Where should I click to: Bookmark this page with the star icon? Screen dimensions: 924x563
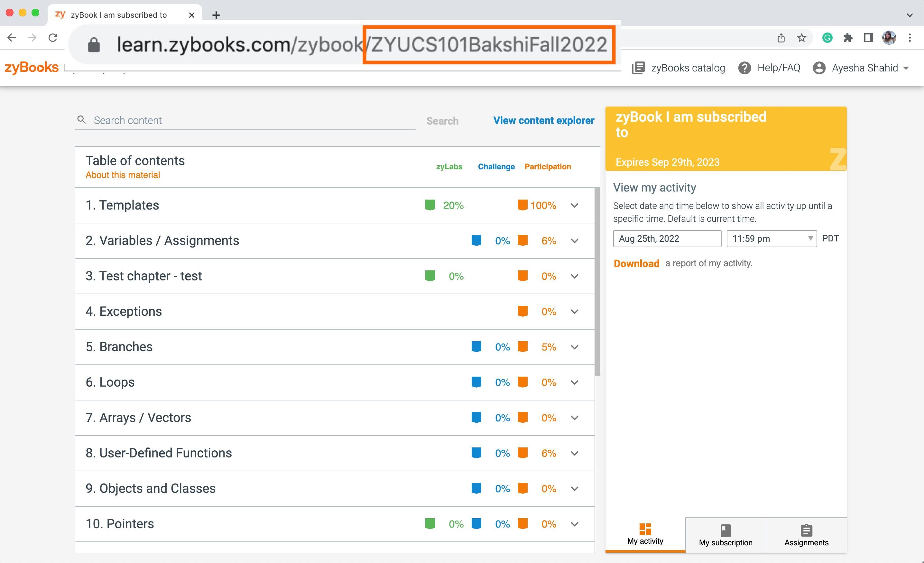click(x=801, y=38)
